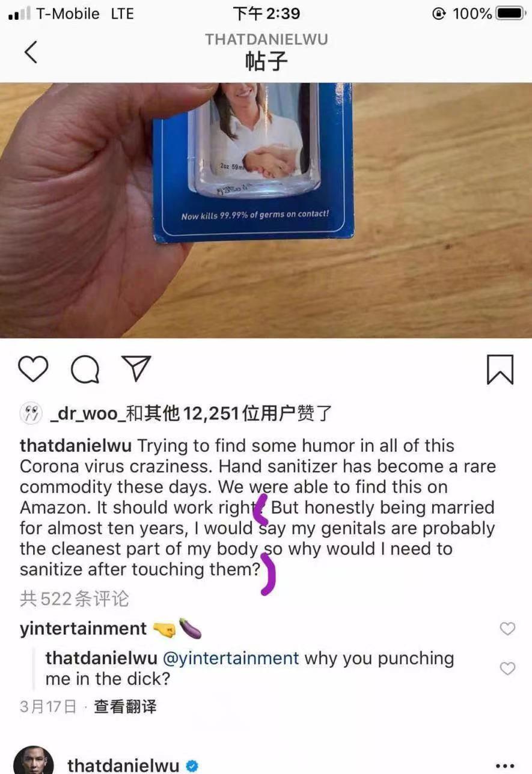This screenshot has width=532, height=774.
Task: Tap 查看翻译 to see translation
Action: tap(126, 707)
